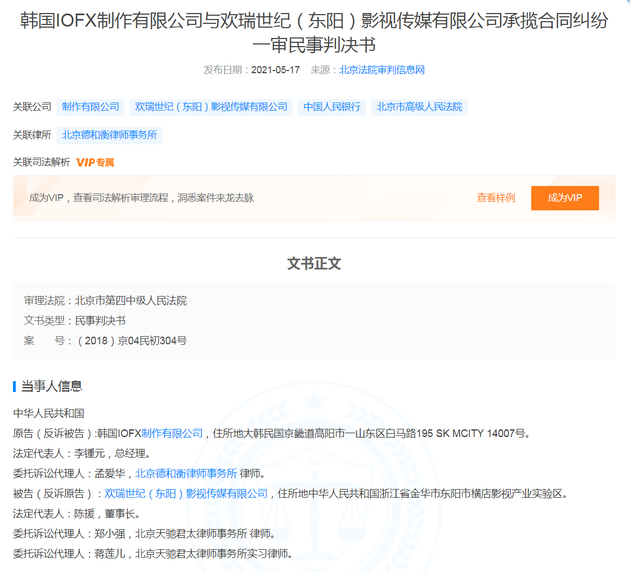Open the 北京市高级人民法院 tag
Image resolution: width=630 pixels, height=572 pixels.
[419, 107]
